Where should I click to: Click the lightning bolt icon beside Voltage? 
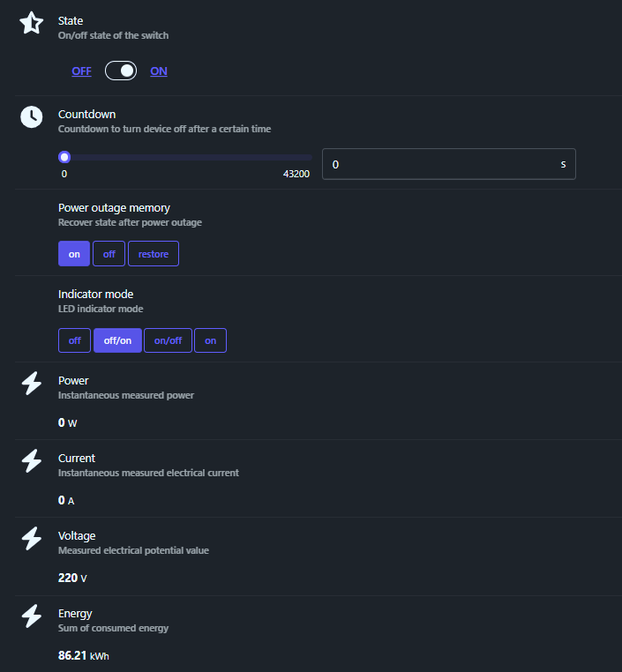coord(32,539)
